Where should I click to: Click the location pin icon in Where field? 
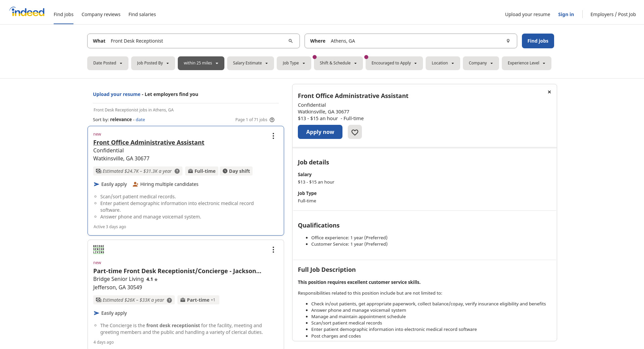(508, 41)
